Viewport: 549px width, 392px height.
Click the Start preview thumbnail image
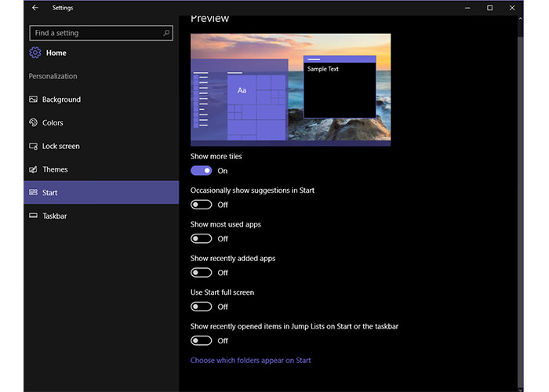click(x=290, y=89)
